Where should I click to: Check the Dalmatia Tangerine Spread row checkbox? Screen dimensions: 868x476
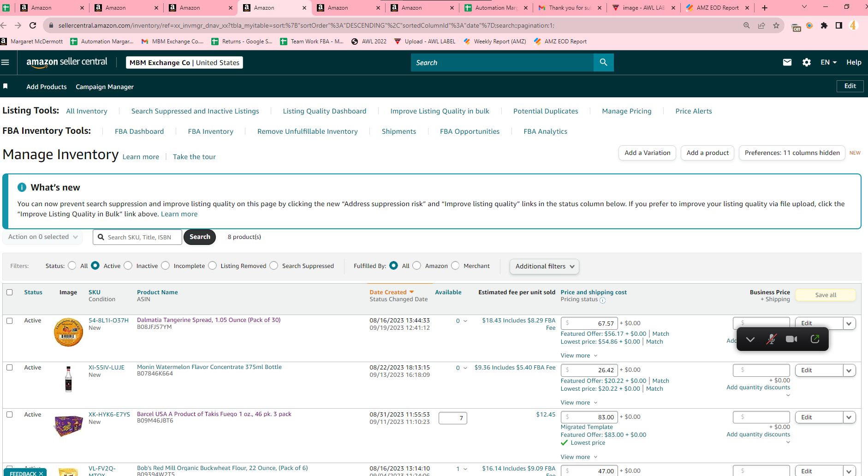pyautogui.click(x=10, y=321)
